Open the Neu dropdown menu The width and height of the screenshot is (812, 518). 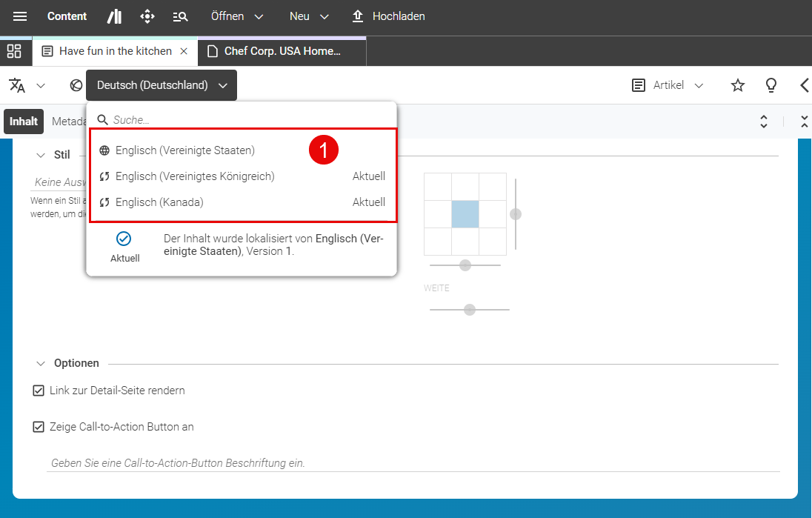[309, 16]
